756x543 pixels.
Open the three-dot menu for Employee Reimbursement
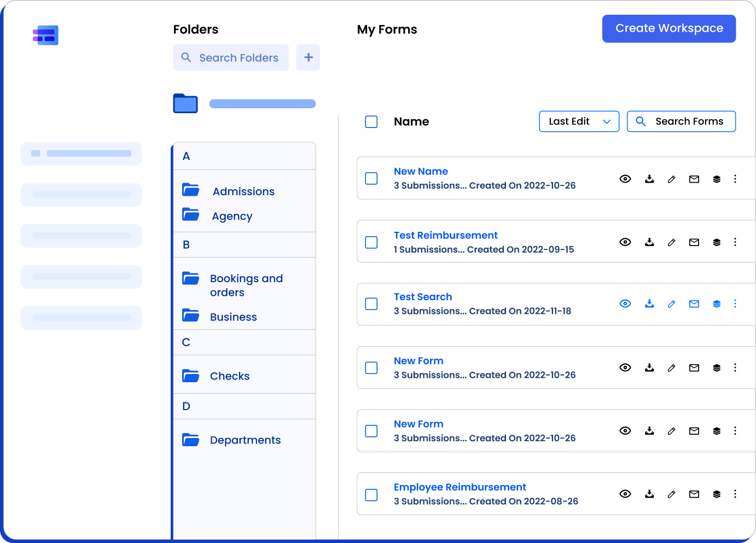tap(735, 494)
